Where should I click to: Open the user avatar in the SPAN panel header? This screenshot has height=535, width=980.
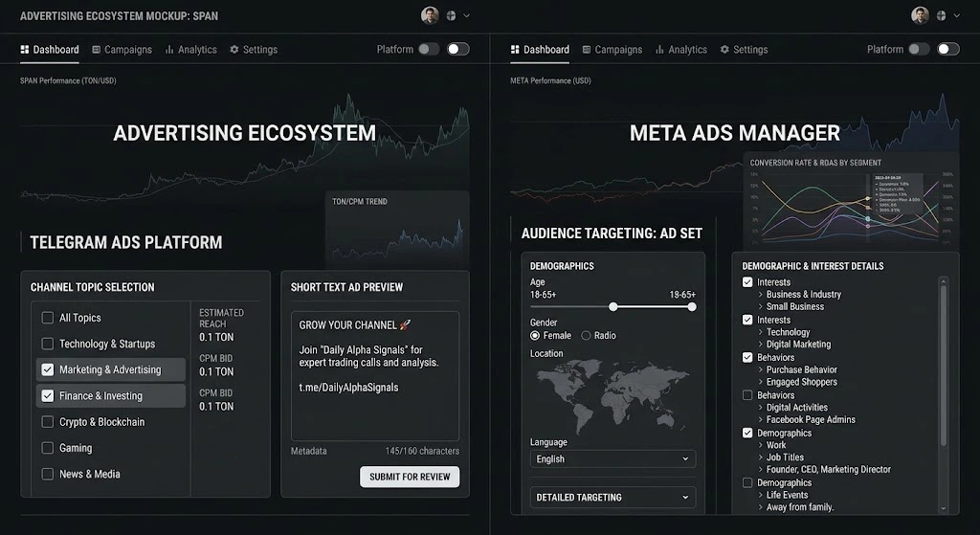click(430, 15)
